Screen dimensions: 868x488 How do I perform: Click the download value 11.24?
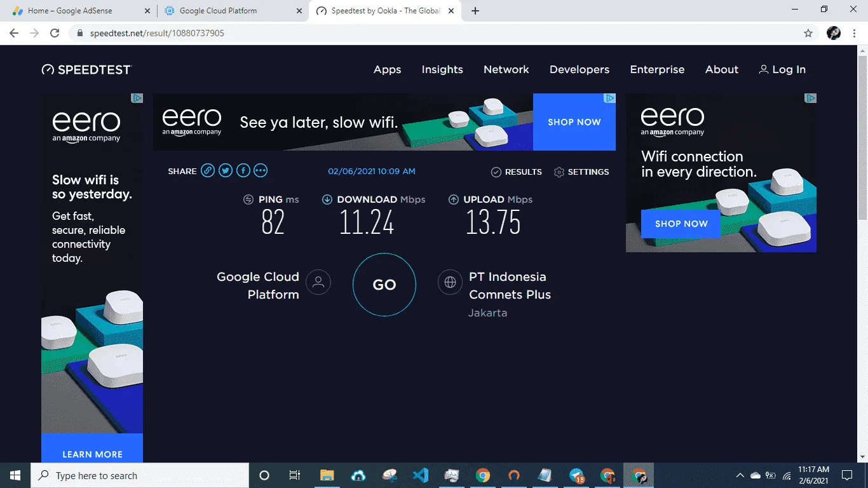click(367, 222)
